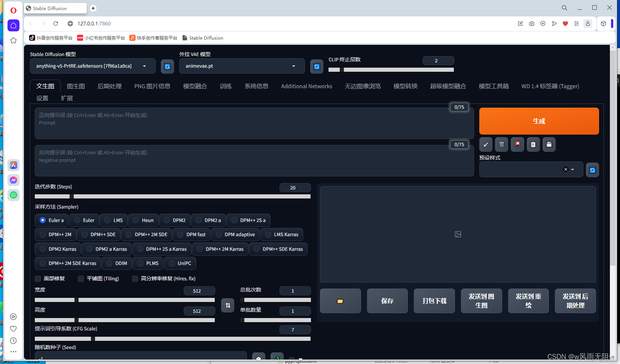The height and width of the screenshot is (364, 620).
Task: Open the 抖音创作服务平台 bookmark
Action: 51,38
